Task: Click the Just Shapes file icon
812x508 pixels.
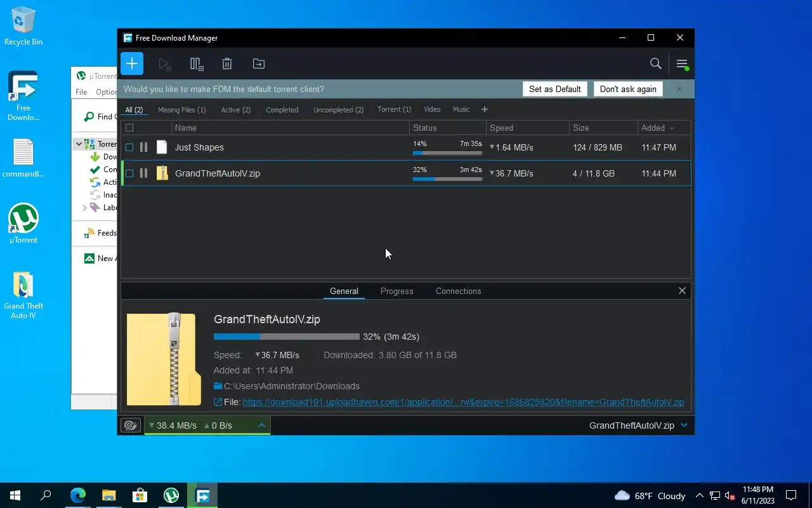Action: (x=162, y=147)
